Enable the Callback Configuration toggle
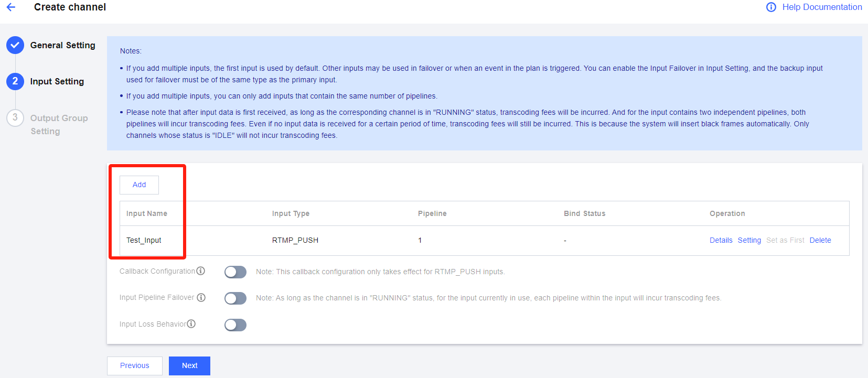868x378 pixels. (x=235, y=272)
